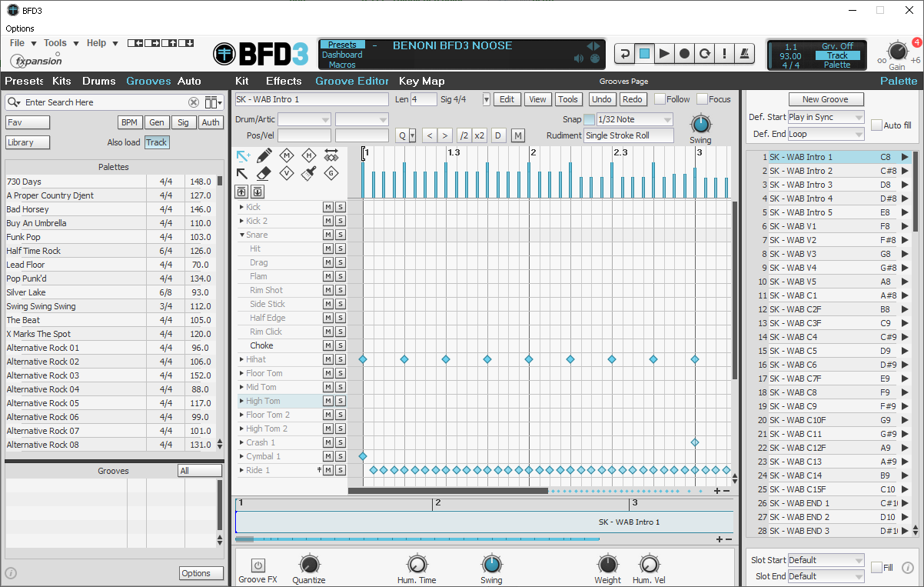Click the x2 double length button

click(x=480, y=135)
